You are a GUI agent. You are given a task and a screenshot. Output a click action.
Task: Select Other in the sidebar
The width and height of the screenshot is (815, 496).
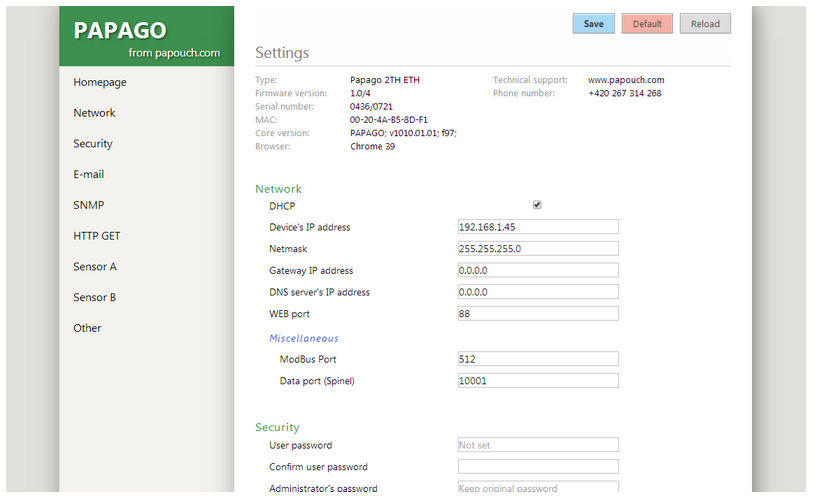pos(87,328)
